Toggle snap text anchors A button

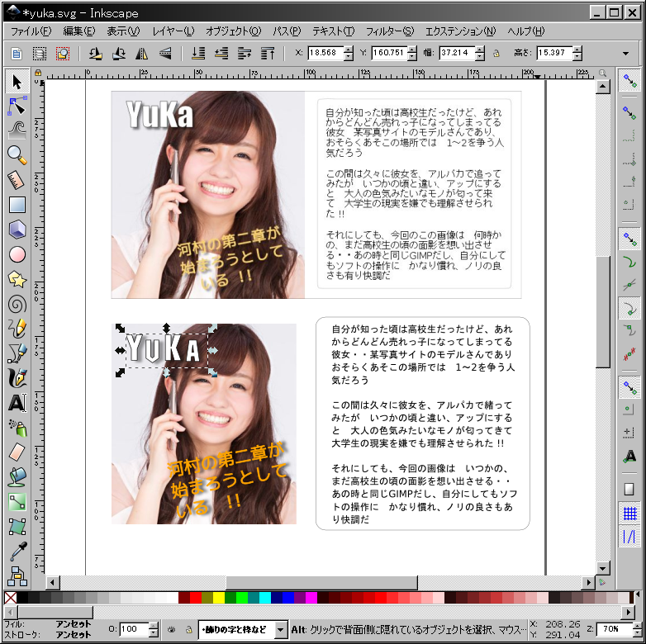click(629, 456)
